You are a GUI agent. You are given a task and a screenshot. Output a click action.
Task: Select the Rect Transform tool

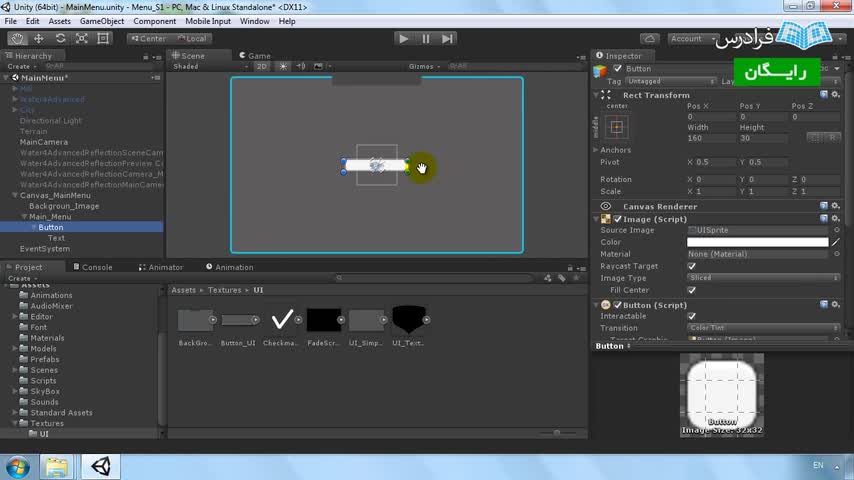click(103, 39)
